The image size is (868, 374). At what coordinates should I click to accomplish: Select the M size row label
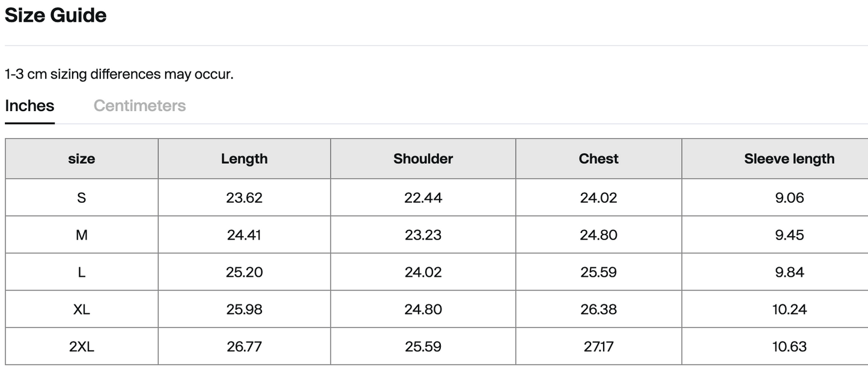click(x=82, y=235)
